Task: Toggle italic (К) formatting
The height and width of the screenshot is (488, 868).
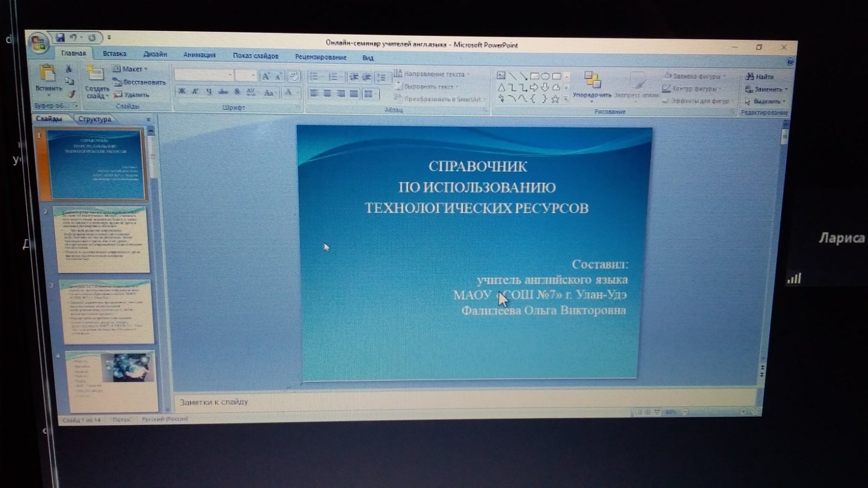Action: [195, 92]
